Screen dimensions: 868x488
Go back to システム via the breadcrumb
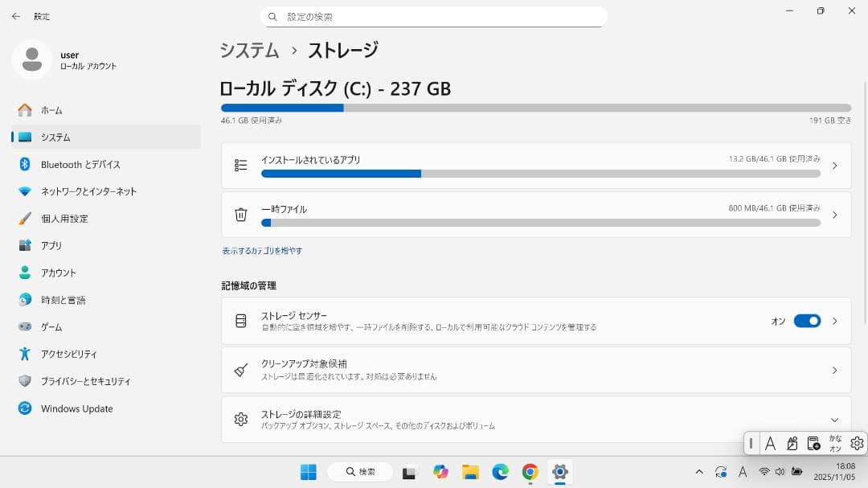pos(249,50)
